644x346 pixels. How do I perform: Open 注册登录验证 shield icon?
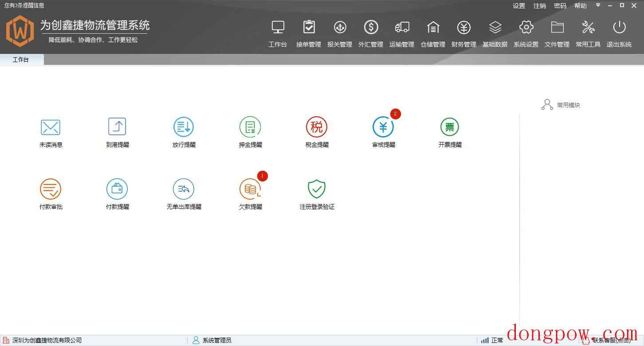point(317,189)
